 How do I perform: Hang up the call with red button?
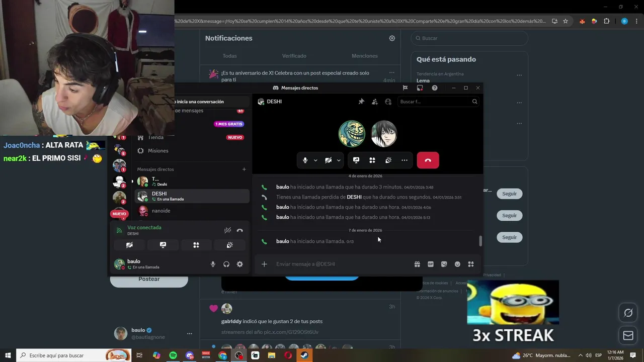428,160
